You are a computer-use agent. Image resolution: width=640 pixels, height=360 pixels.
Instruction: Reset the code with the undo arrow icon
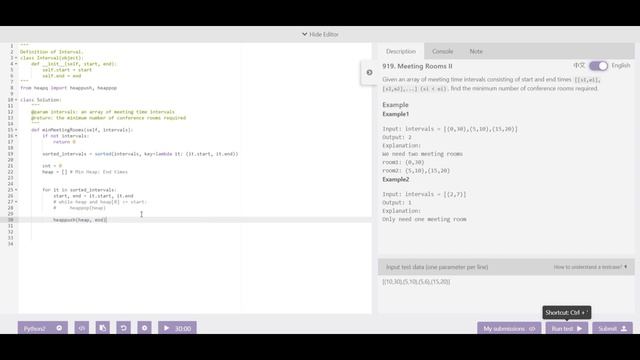click(123, 328)
